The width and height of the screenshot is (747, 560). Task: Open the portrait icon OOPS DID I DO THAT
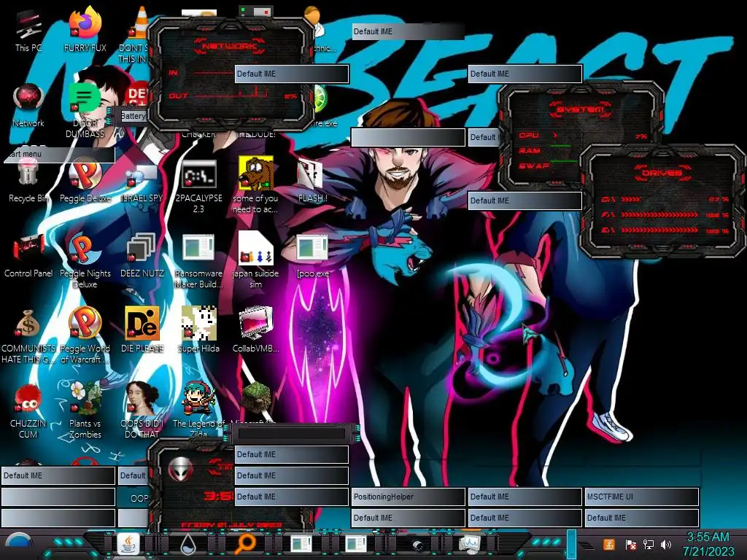pyautogui.click(x=142, y=411)
